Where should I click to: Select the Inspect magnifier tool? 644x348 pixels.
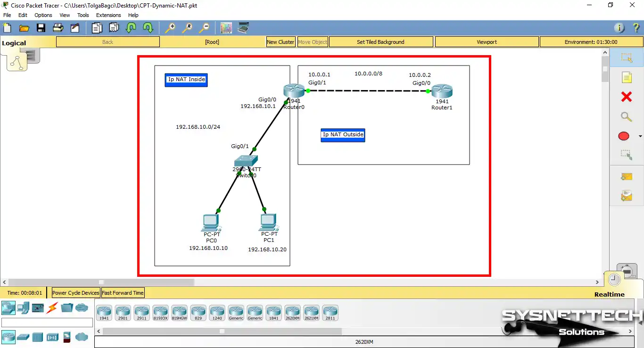tap(626, 116)
